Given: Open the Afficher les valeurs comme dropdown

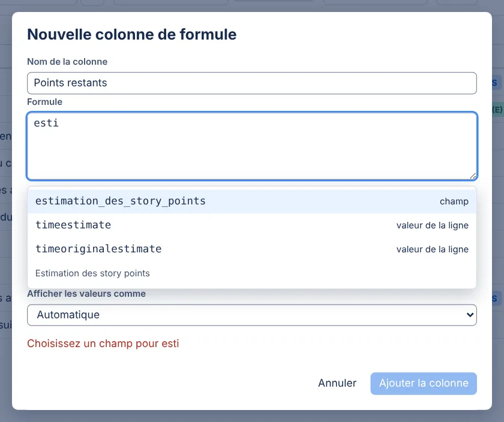Looking at the screenshot, I should (251, 315).
